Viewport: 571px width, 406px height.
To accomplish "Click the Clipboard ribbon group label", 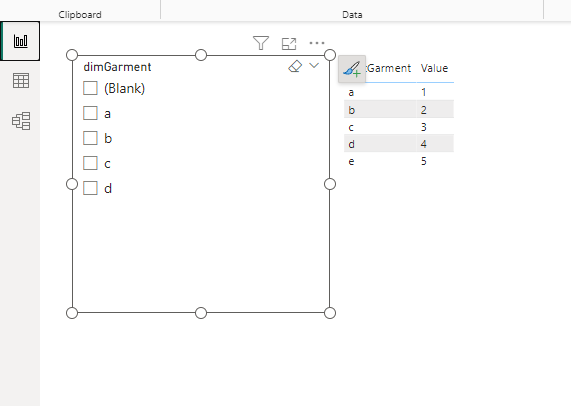I will click(x=80, y=15).
